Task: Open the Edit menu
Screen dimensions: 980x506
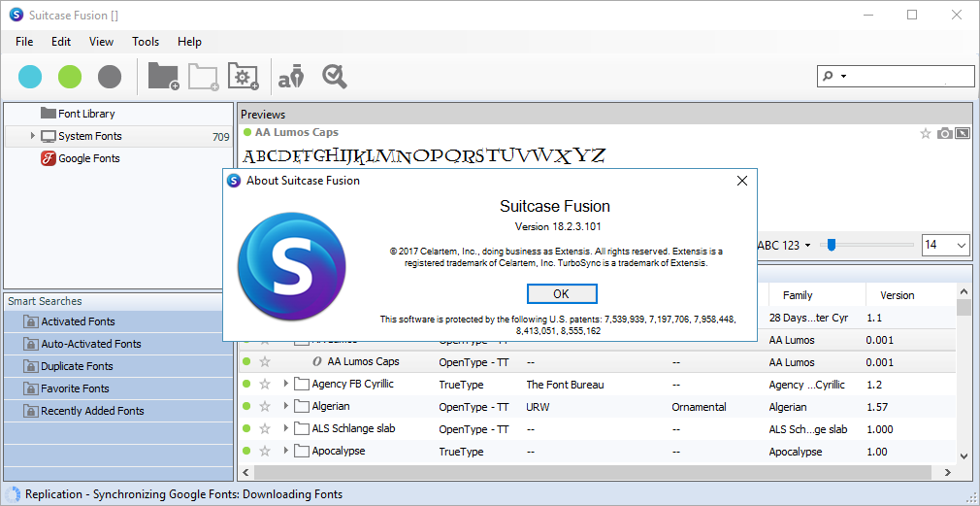Action: [61, 42]
